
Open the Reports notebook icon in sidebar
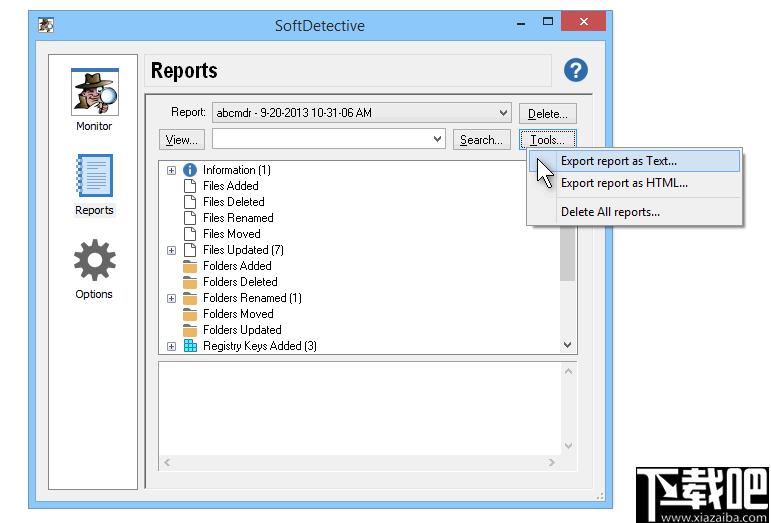click(x=94, y=175)
